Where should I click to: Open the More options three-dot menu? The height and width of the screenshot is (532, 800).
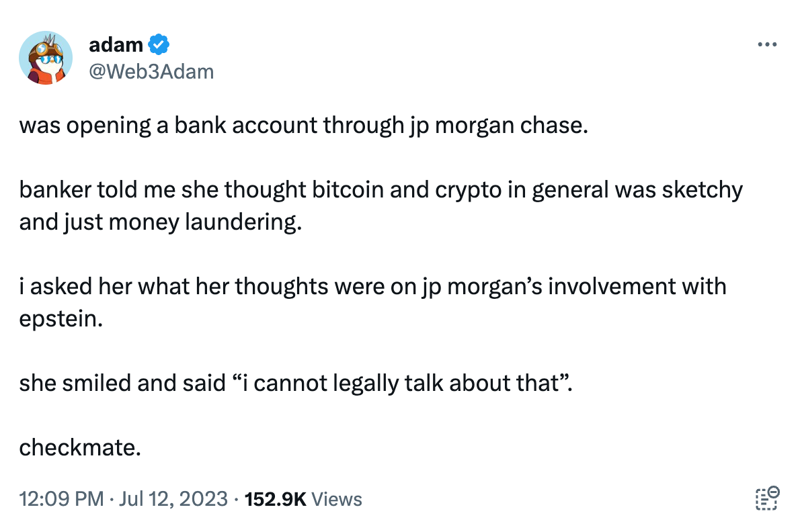767,45
